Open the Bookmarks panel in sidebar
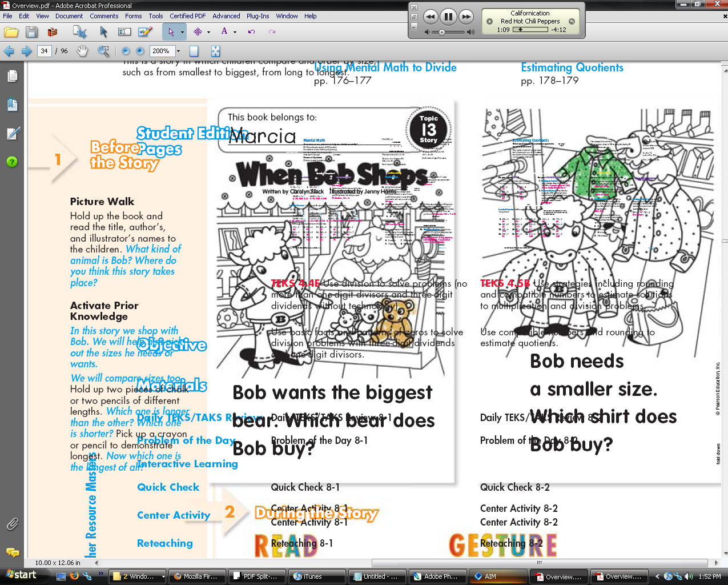 click(12, 105)
